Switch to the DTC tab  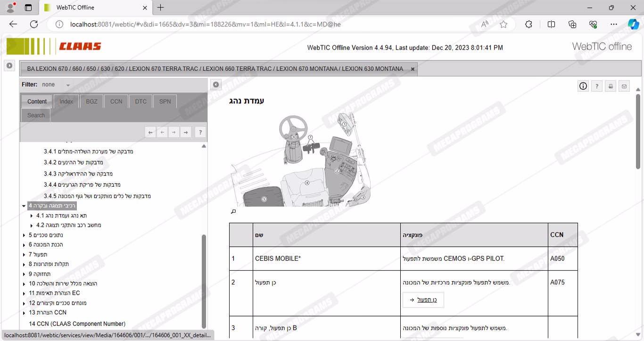click(x=140, y=101)
